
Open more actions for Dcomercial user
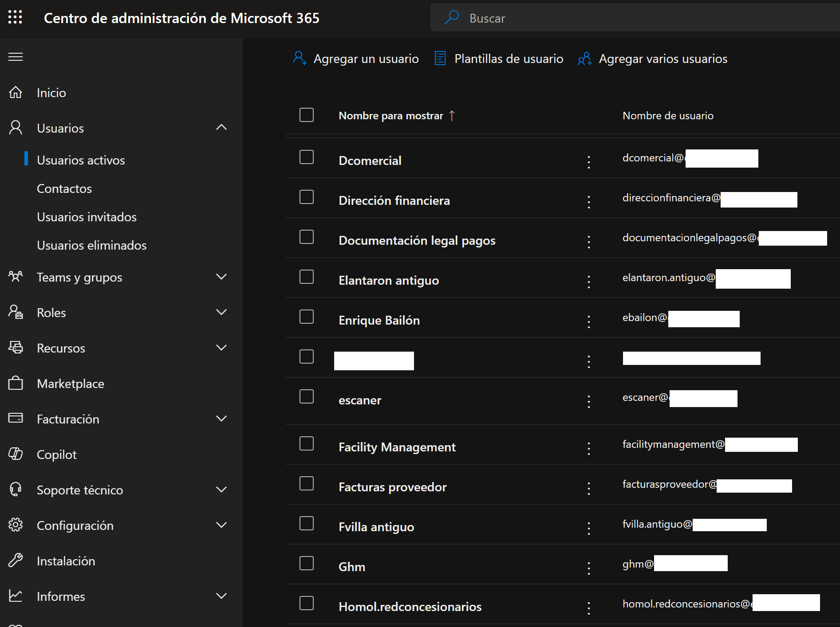coord(589,162)
